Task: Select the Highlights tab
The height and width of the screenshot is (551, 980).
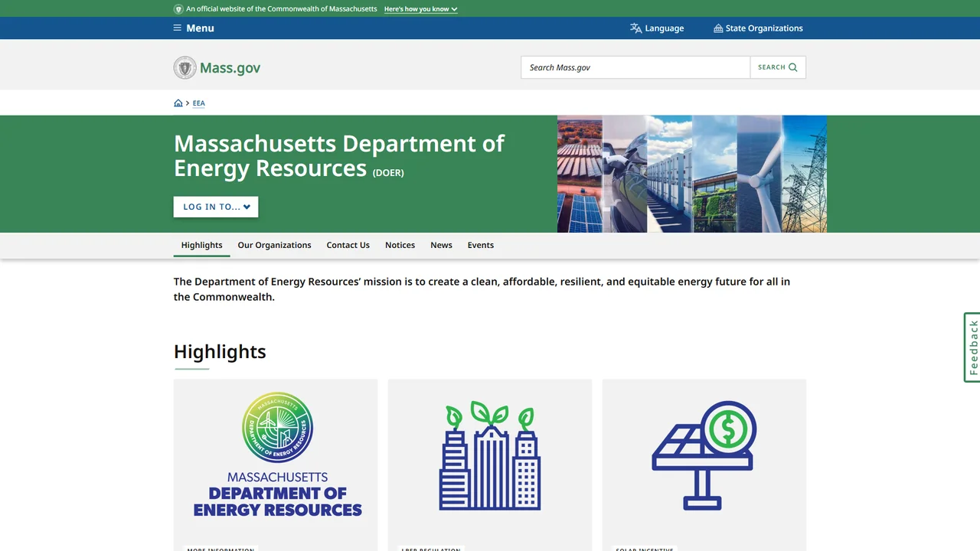Action: pos(202,245)
